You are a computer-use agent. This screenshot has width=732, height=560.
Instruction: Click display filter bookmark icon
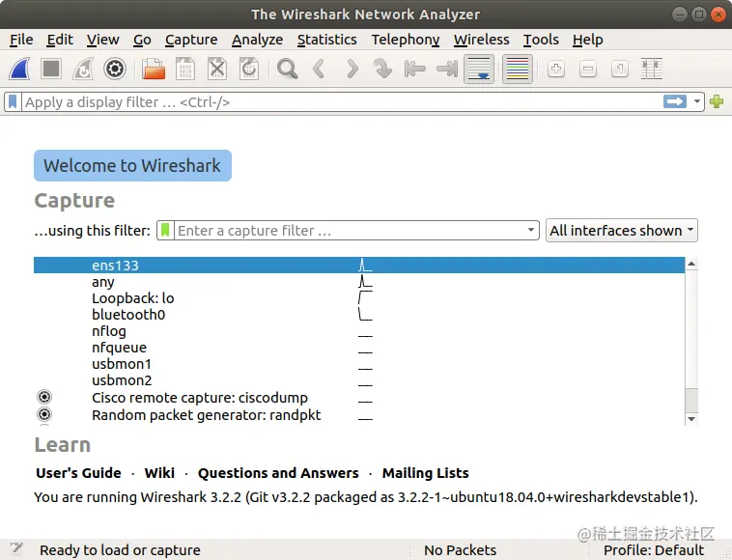[13, 101]
